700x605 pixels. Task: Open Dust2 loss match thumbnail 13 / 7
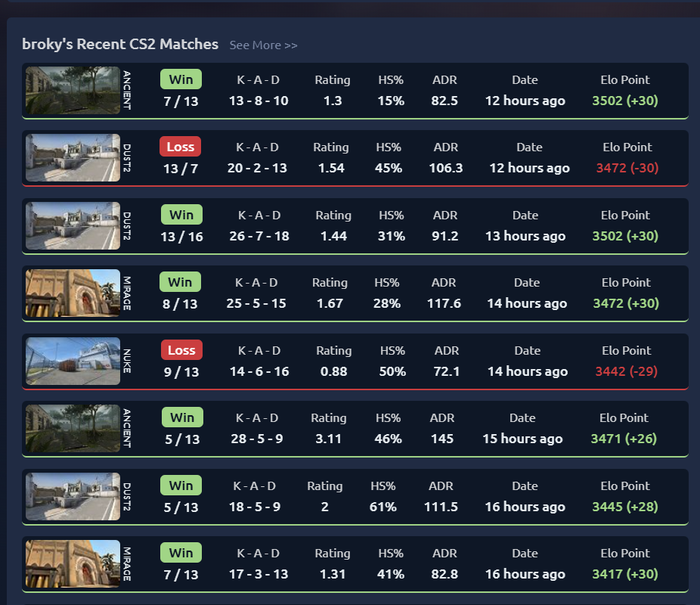73,157
